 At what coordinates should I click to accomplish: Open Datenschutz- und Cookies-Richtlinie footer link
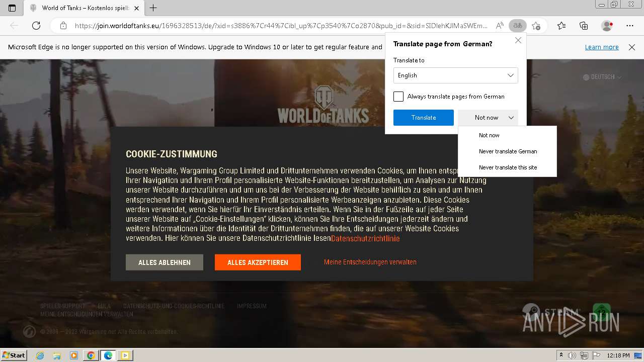174,306
